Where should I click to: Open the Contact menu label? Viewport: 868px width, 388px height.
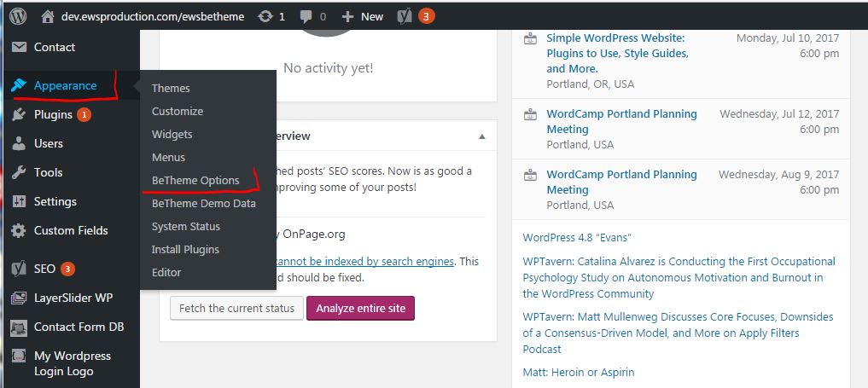55,48
